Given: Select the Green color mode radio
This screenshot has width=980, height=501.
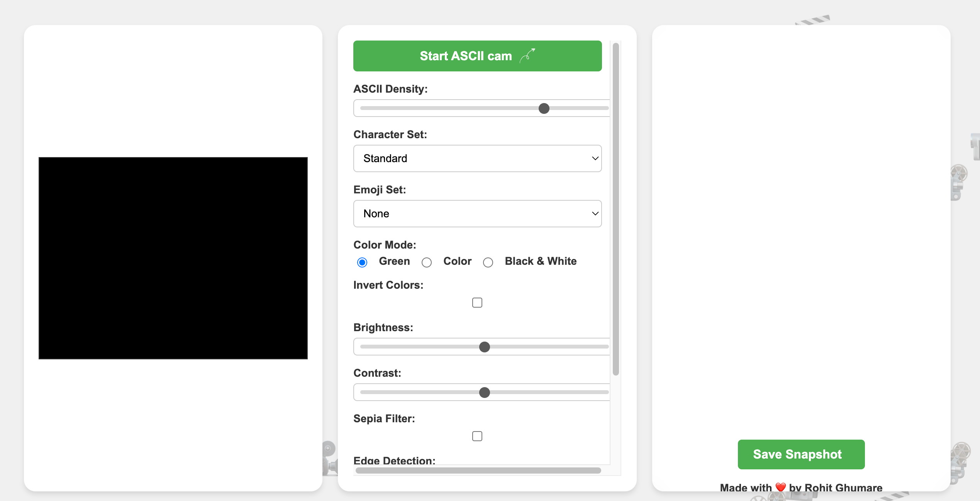Looking at the screenshot, I should 362,262.
